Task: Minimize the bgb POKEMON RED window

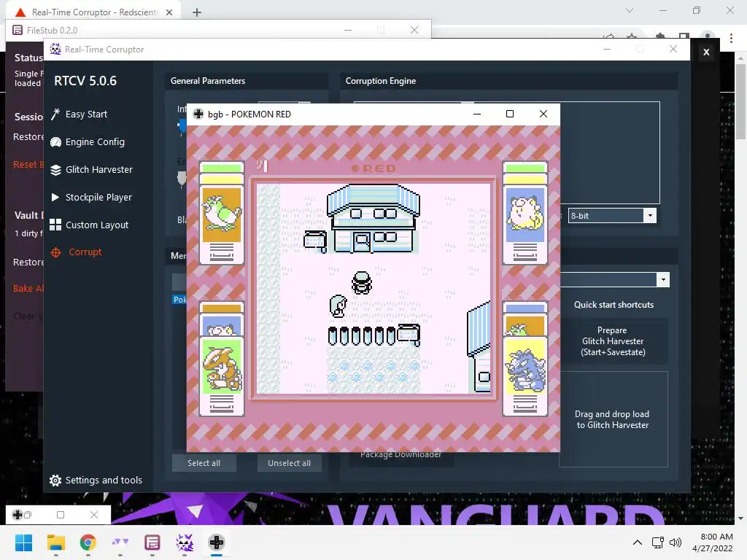Action: 477,114
